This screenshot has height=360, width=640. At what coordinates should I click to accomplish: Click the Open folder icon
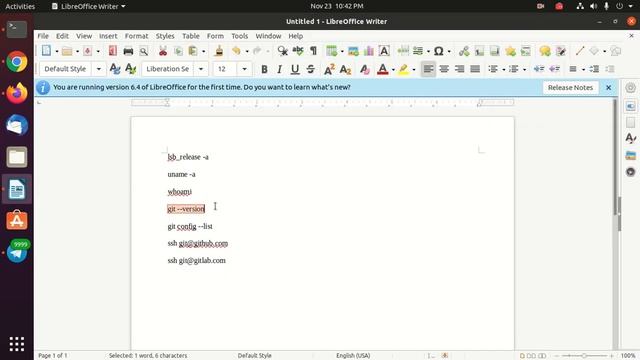pos(67,51)
